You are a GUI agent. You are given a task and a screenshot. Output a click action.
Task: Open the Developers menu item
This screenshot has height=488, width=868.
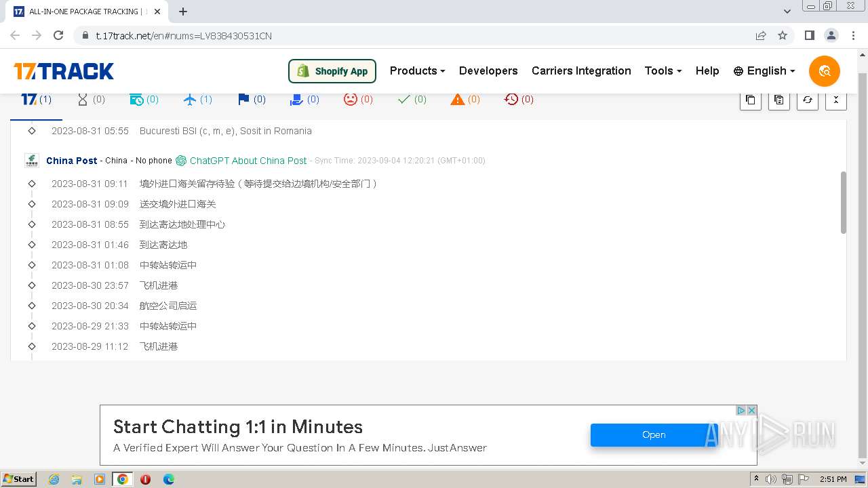point(488,70)
